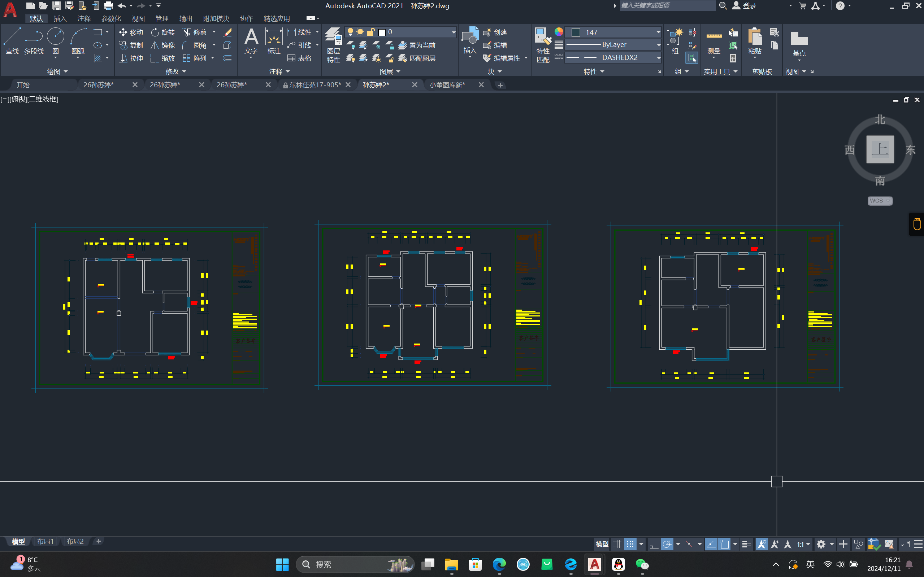Click the 移动 move tool

[x=131, y=32]
